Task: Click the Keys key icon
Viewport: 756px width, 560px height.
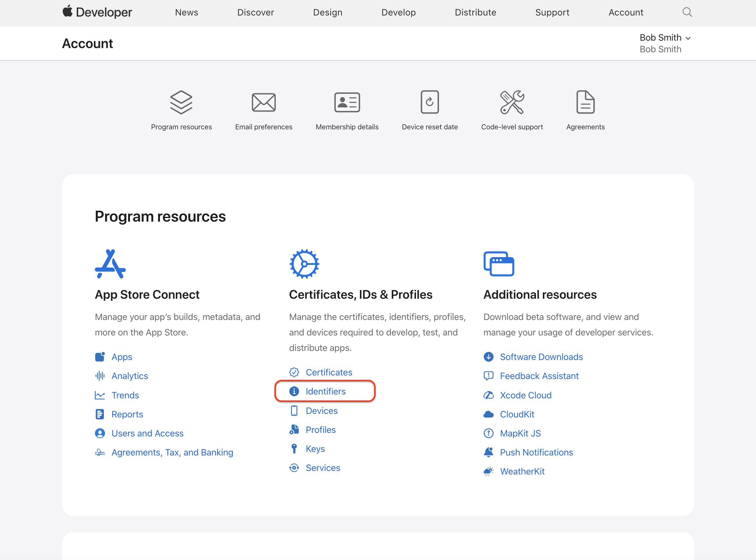Action: tap(294, 448)
